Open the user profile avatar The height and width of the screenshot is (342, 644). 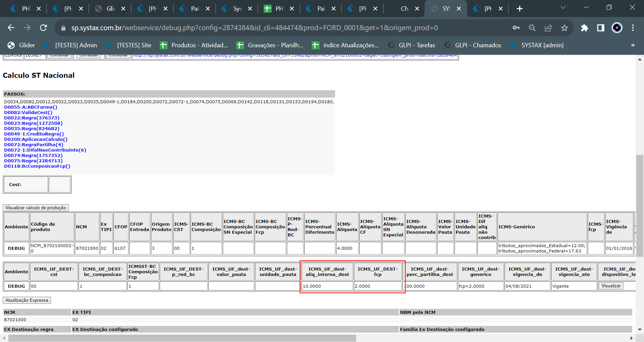click(x=617, y=28)
